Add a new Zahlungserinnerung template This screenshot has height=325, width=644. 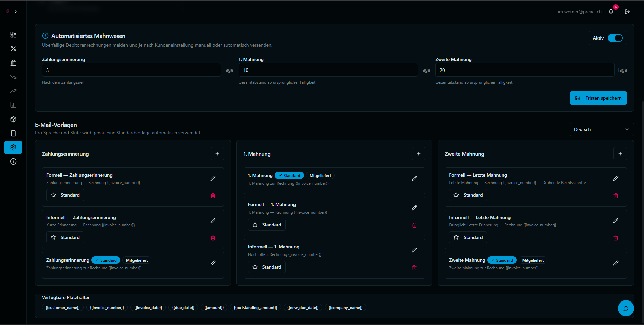(x=217, y=154)
